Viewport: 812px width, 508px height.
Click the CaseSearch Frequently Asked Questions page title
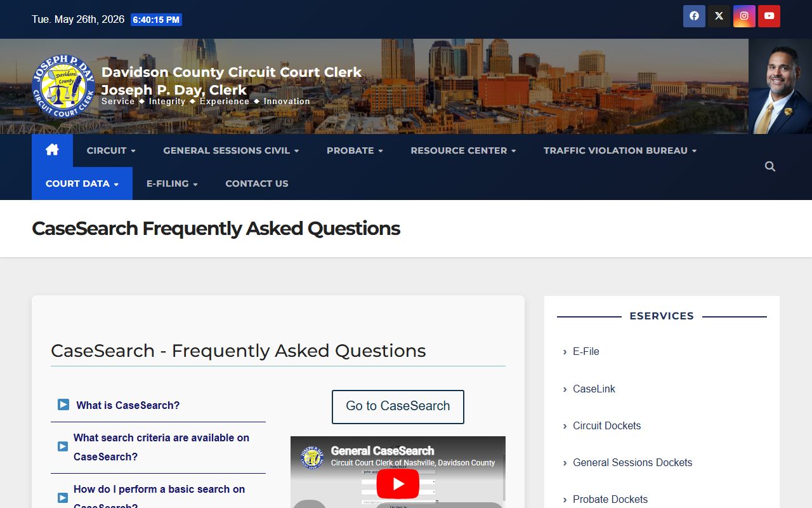[216, 229]
